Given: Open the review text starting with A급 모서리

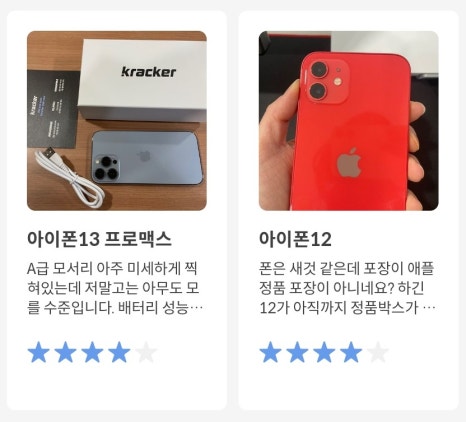Looking at the screenshot, I should pyautogui.click(x=115, y=288).
